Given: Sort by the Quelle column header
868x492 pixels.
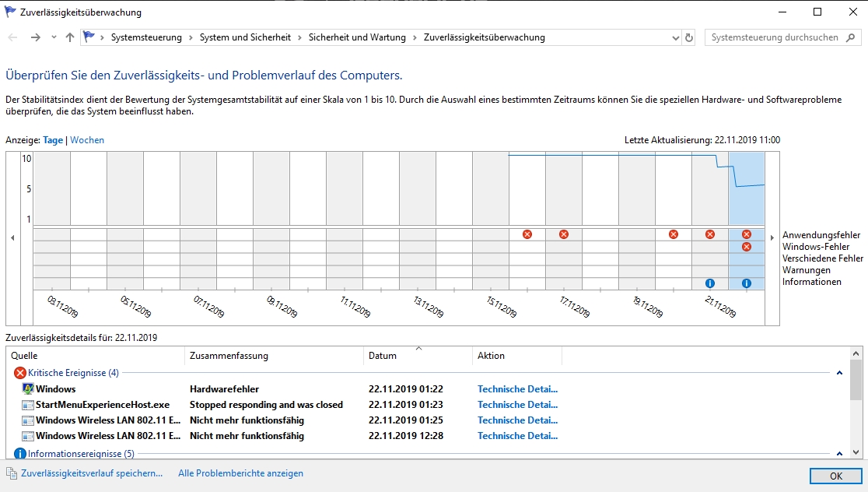Looking at the screenshot, I should click(x=95, y=356).
